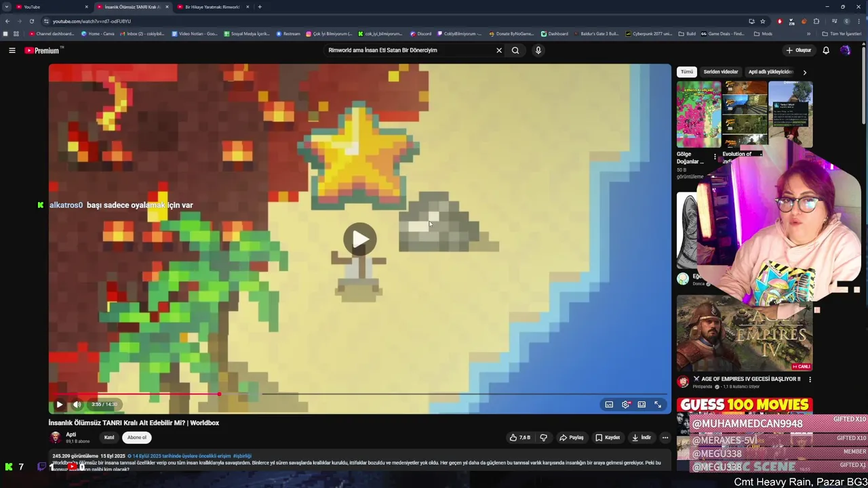The height and width of the screenshot is (488, 868).
Task: Open the Oluştur create button
Action: (799, 50)
